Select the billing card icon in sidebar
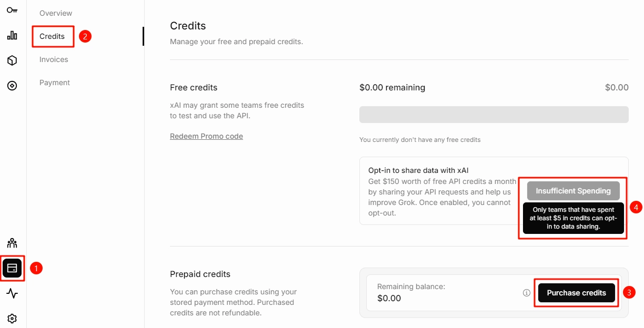 click(x=12, y=268)
